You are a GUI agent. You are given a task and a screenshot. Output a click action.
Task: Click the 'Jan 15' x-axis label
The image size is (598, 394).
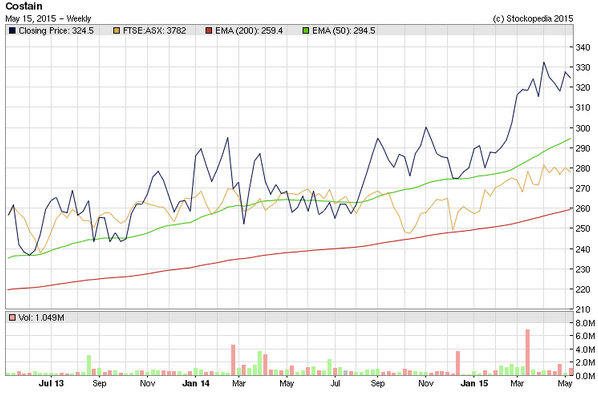(474, 383)
